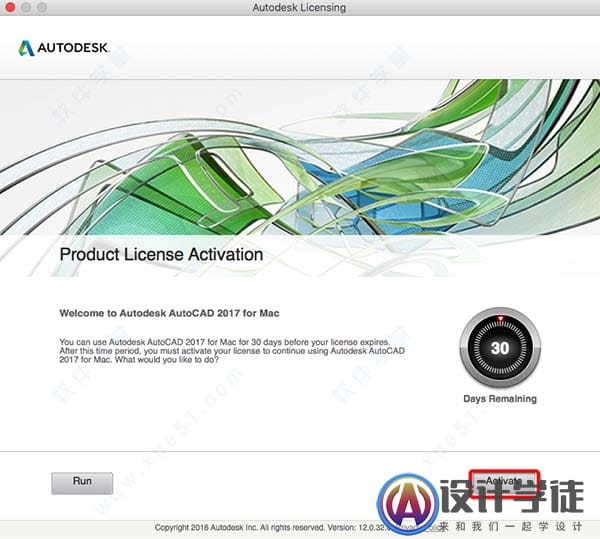600x539 pixels.
Task: Click the Product License Activation heading
Action: 161,255
